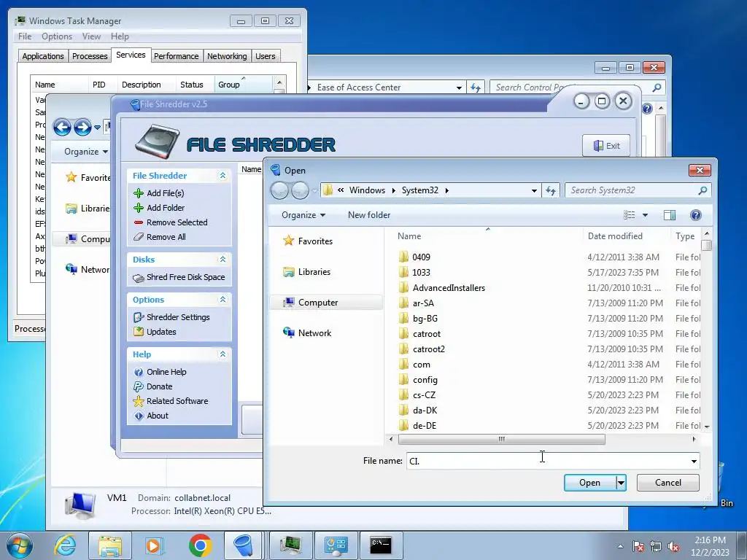Expand the arrow after System32 breadcrumb

click(x=447, y=190)
